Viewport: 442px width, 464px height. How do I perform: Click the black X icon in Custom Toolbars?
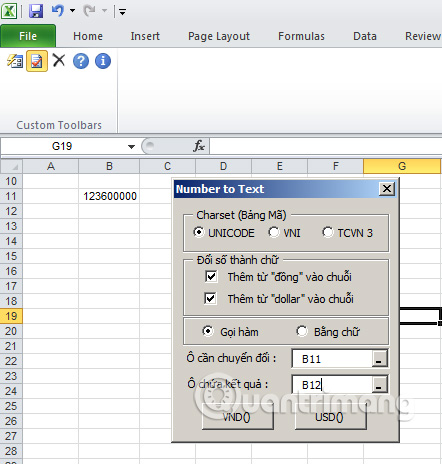[x=59, y=60]
